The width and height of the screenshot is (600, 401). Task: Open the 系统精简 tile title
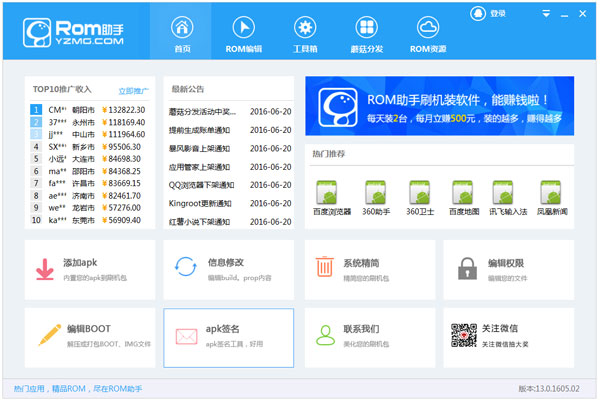pyautogui.click(x=361, y=263)
